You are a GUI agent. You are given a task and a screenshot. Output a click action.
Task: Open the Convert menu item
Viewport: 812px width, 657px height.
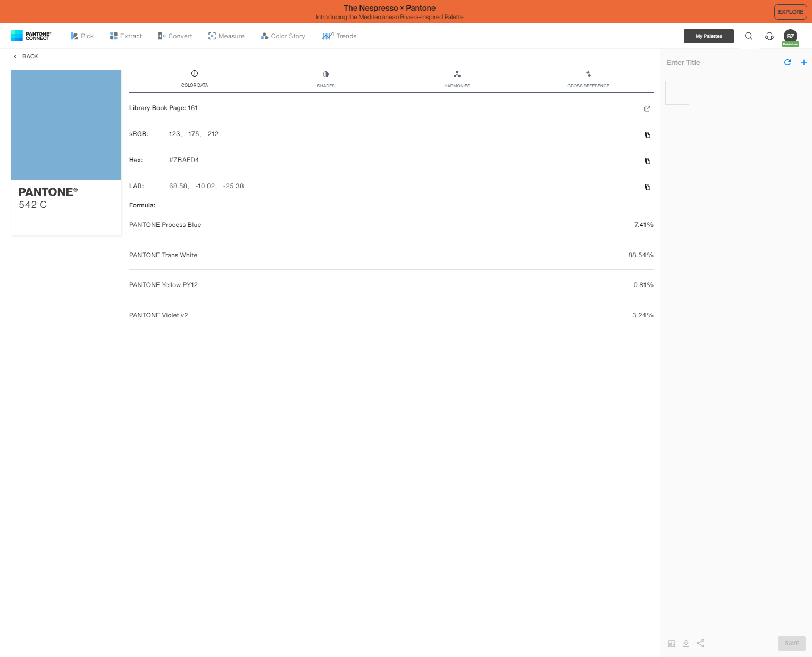point(175,36)
